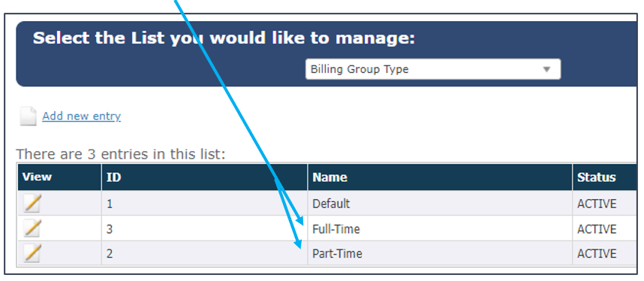
Task: Click the ID cell showing 2
Action: pos(205,253)
